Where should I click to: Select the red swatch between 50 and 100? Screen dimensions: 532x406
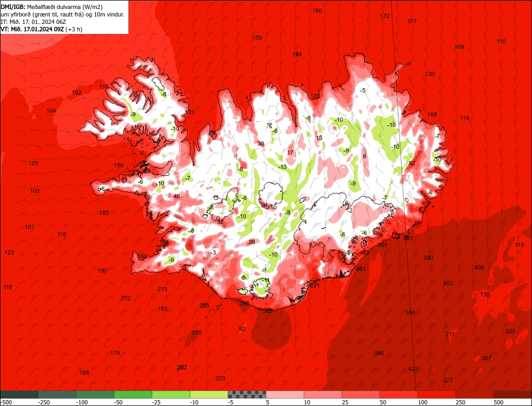399,394
